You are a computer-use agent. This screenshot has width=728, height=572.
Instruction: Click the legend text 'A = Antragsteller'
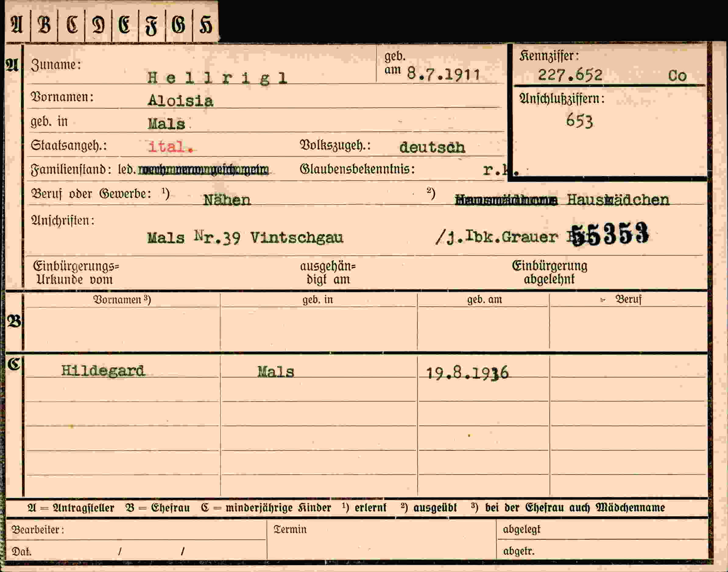pyautogui.click(x=71, y=508)
